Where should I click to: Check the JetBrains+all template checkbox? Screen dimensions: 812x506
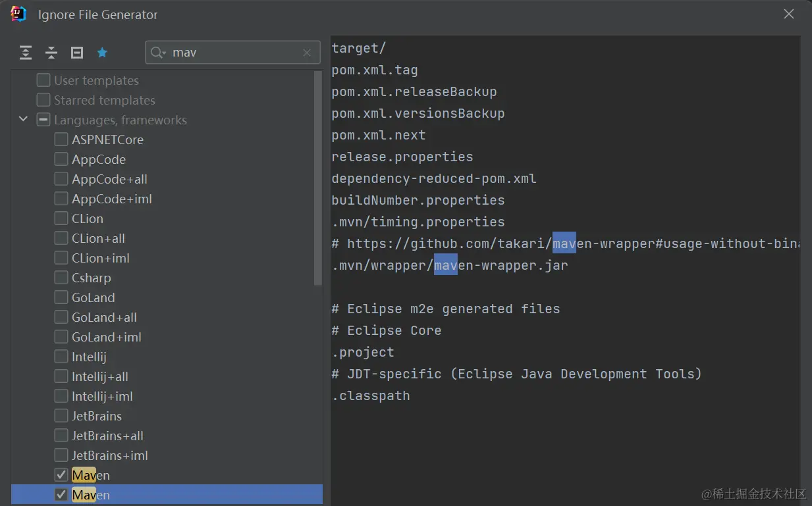coord(61,436)
